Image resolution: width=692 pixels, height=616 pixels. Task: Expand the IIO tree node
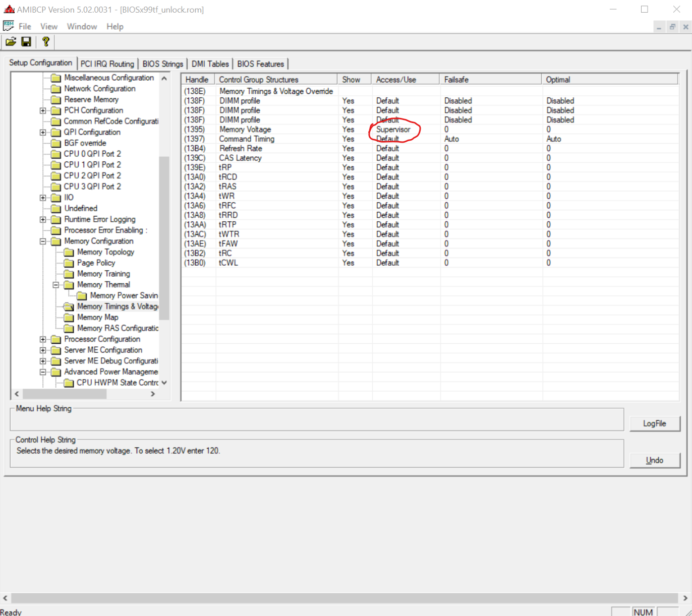tap(43, 198)
